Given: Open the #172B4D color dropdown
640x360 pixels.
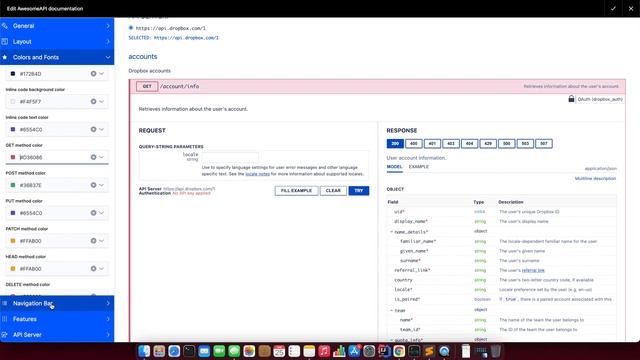Looking at the screenshot, I should point(102,74).
